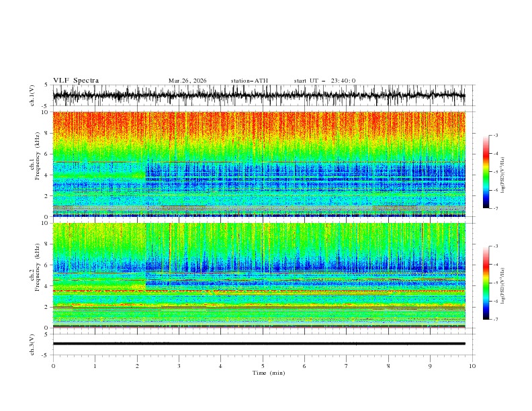532x411 pixels.
Task: Click the "9" tick on the time axis
Action: 430,366
